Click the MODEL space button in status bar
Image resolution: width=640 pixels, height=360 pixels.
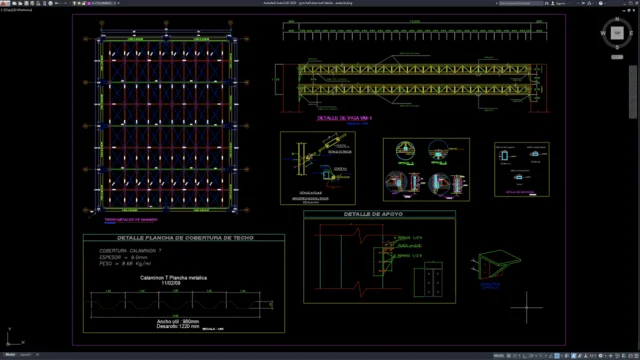(499, 356)
